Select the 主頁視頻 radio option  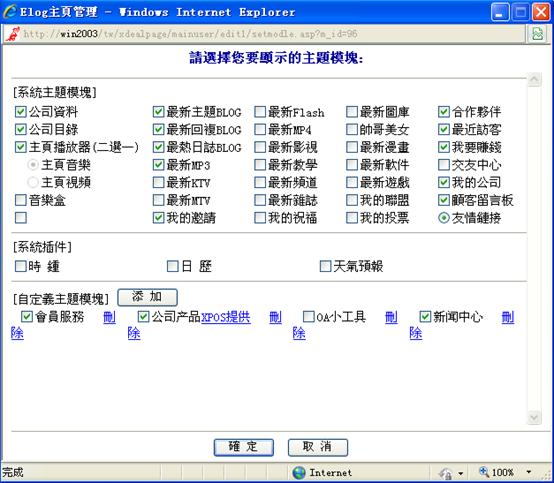point(33,182)
